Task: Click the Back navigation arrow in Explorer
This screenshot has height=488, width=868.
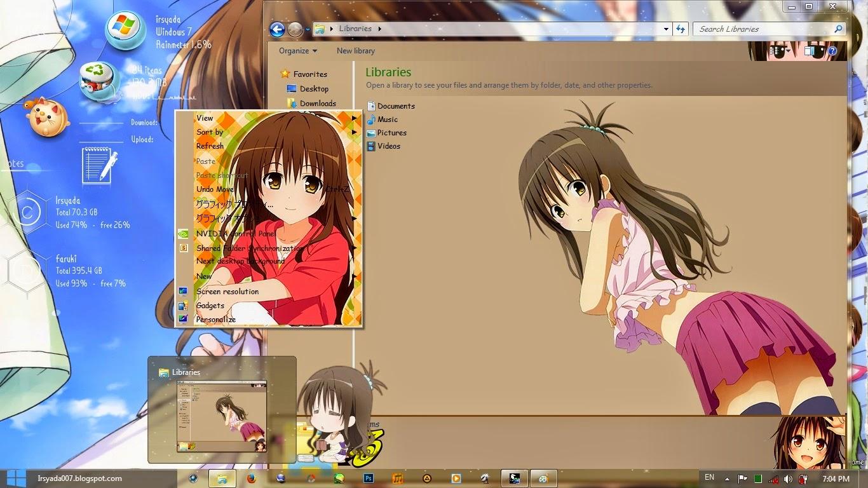Action: pos(276,29)
